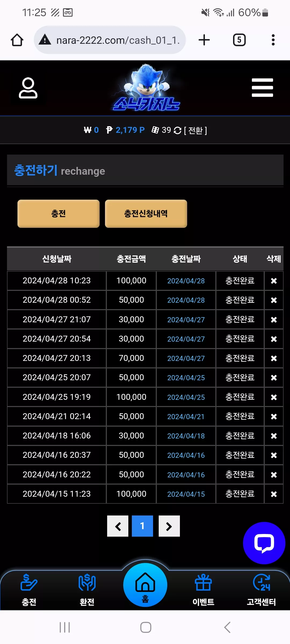
Task: Go to next page arrow
Action: tap(169, 526)
